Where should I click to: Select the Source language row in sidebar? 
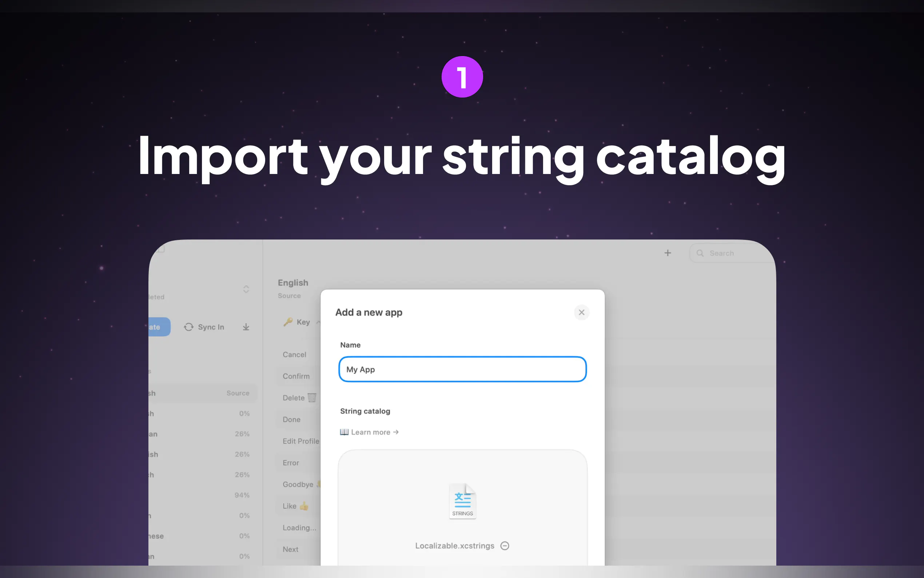pos(203,393)
